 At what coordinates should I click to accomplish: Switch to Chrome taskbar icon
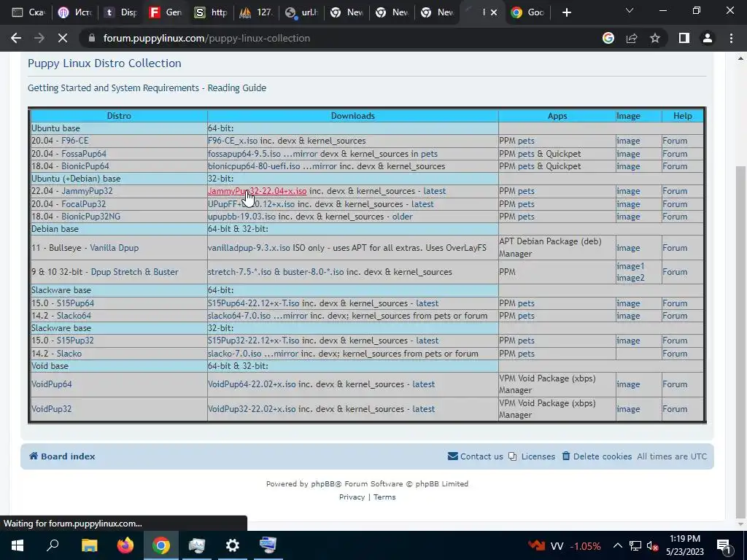pyautogui.click(x=161, y=545)
